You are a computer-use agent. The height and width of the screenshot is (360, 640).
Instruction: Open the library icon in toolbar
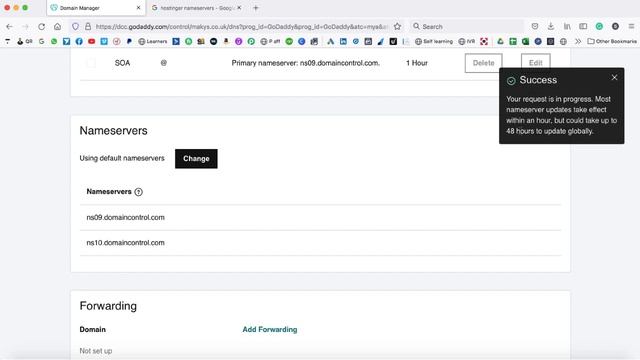567,27
